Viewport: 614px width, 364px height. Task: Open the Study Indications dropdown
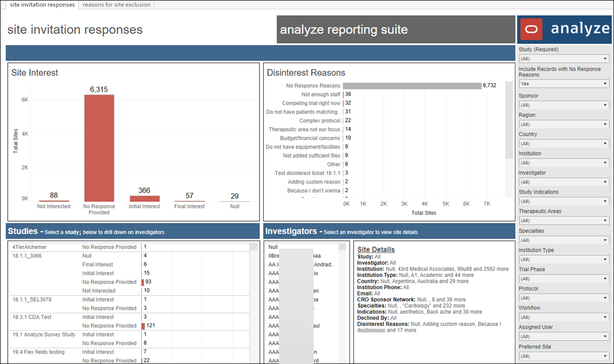564,201
